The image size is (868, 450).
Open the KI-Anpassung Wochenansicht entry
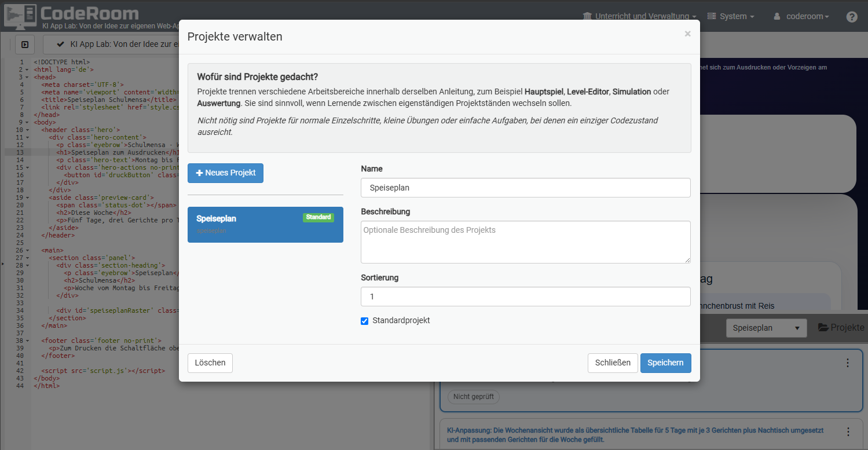(635, 435)
